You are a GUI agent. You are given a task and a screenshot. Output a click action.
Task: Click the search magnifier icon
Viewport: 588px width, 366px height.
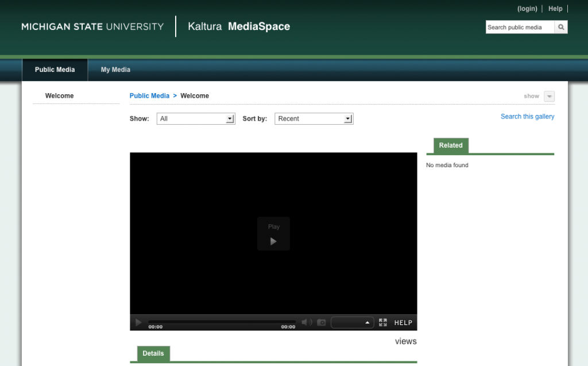[560, 26]
